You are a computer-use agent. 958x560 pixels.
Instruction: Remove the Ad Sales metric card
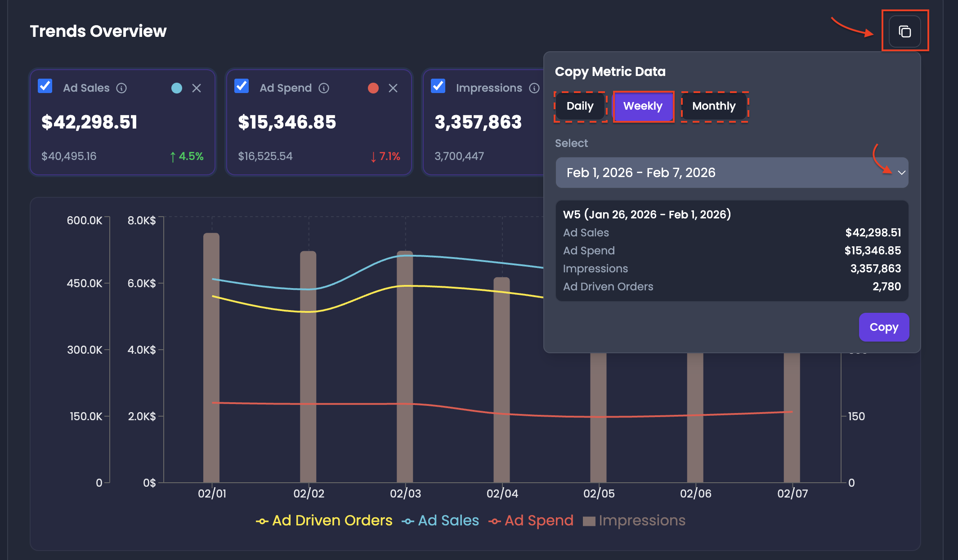click(x=197, y=88)
